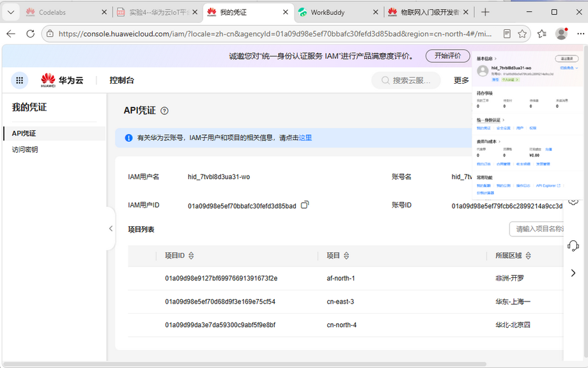
Task: Select project ID 01a09d98e5ef70d68d9f3e169e75cf54
Action: (x=220, y=302)
